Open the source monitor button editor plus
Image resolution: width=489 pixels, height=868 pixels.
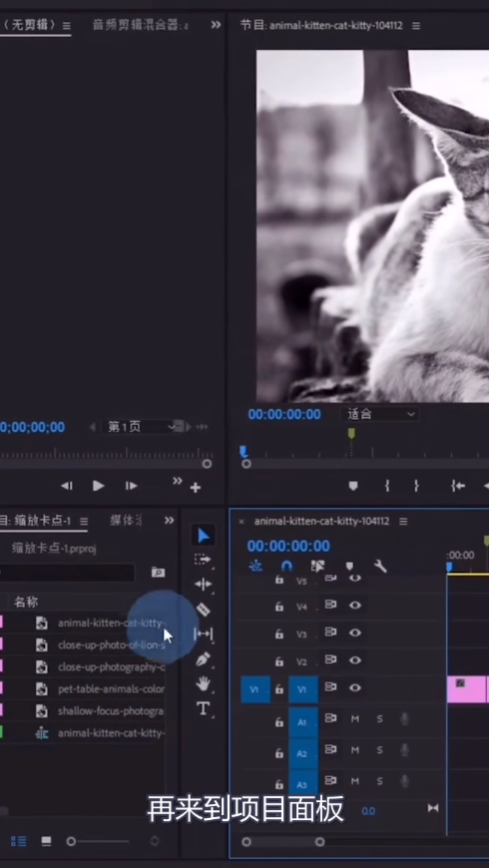click(196, 488)
